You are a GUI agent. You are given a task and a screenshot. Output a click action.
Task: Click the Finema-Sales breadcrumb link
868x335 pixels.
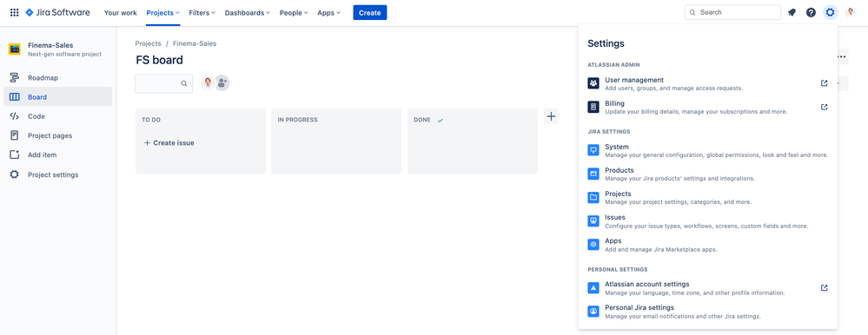click(195, 43)
